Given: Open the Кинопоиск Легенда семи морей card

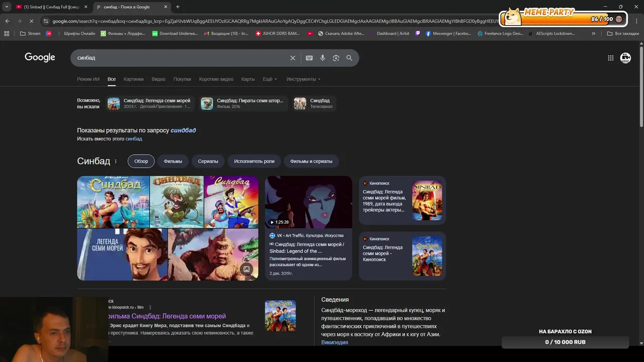Looking at the screenshot, I should coord(402,256).
